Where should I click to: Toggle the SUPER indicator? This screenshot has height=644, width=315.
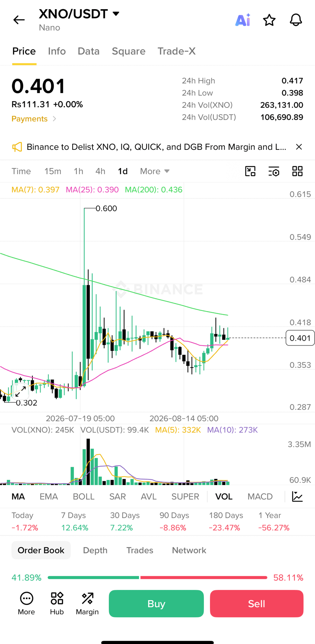(x=185, y=496)
